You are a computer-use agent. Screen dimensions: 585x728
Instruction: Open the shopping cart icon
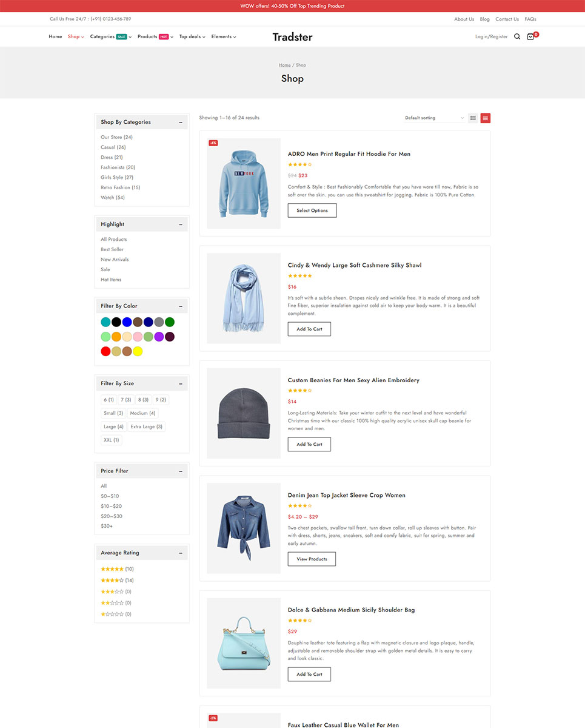[531, 36]
